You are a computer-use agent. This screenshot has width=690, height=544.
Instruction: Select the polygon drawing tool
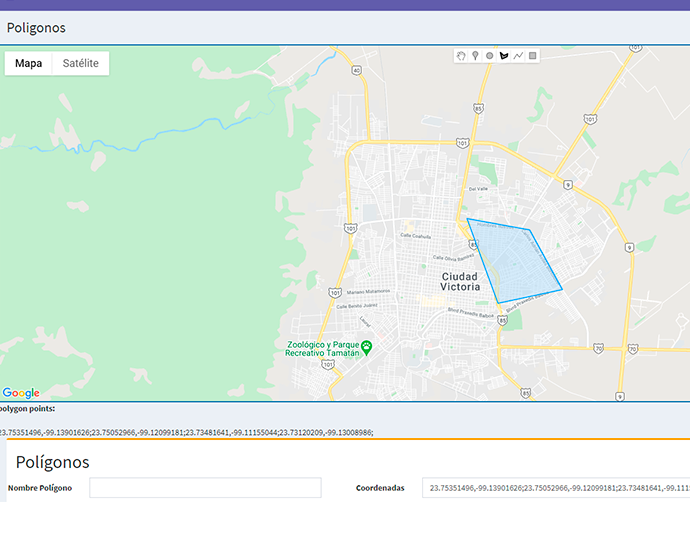(504, 56)
